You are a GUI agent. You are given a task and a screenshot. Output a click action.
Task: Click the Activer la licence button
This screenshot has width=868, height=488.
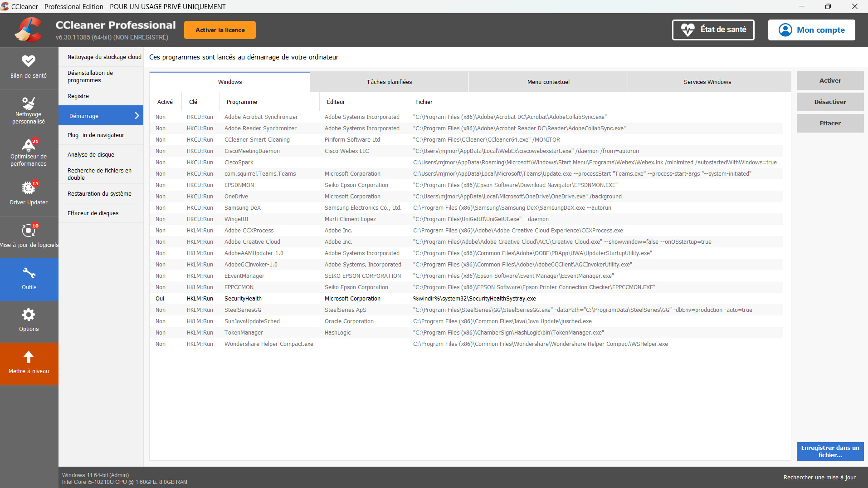pos(220,30)
